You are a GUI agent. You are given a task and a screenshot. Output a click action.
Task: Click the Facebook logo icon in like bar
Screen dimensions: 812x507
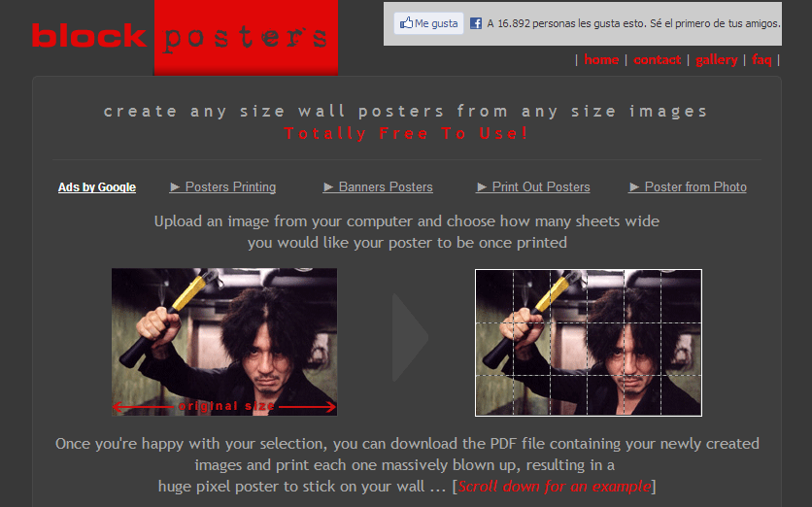click(475, 23)
